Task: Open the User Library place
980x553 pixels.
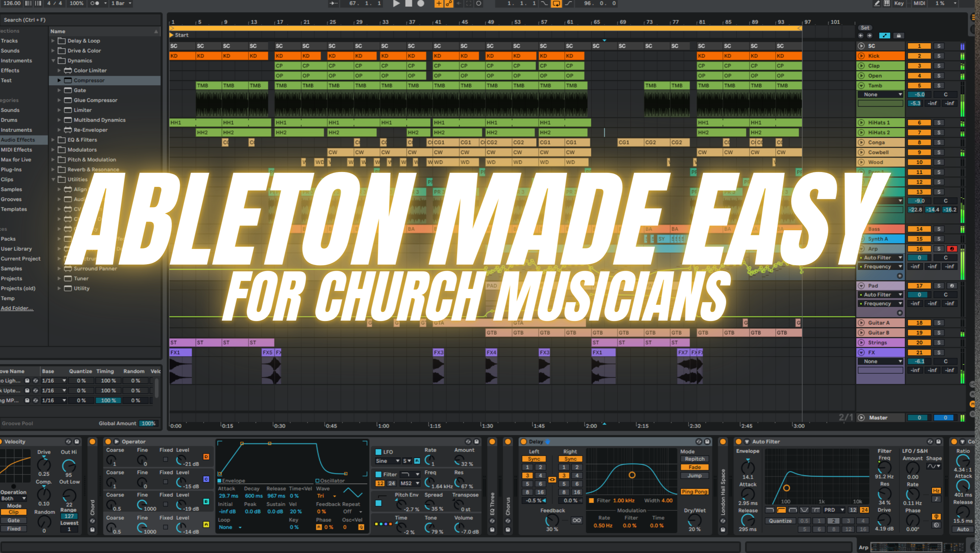Action: pyautogui.click(x=16, y=249)
